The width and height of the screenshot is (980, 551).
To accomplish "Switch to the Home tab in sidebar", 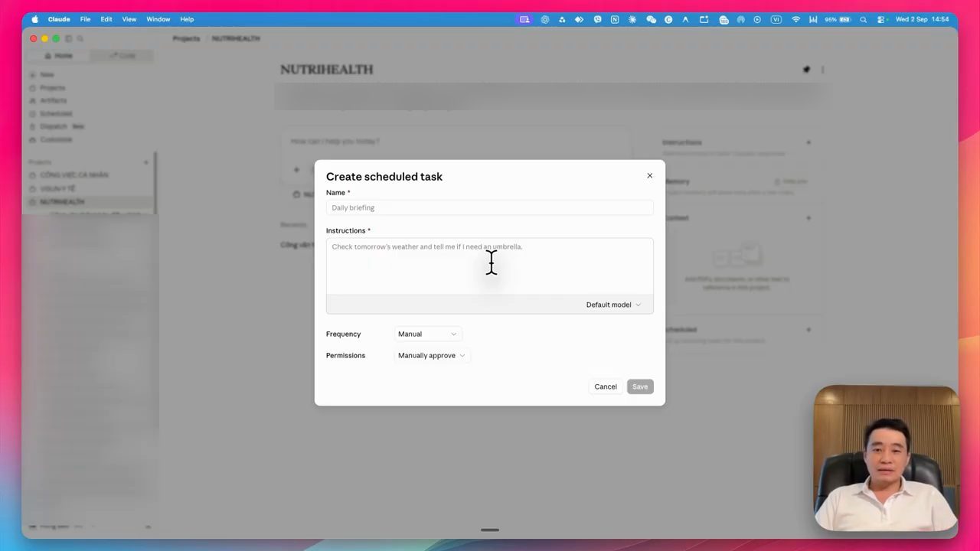I will click(58, 56).
